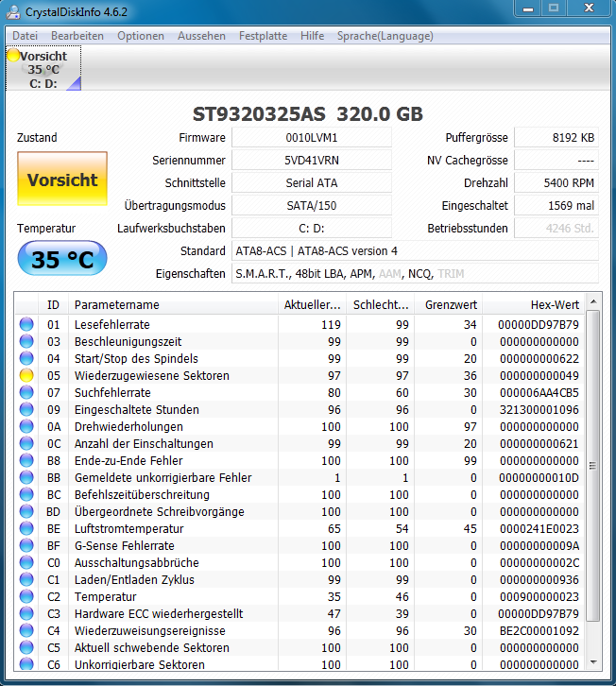Minimize the CrystalDiskInfo window

point(528,9)
